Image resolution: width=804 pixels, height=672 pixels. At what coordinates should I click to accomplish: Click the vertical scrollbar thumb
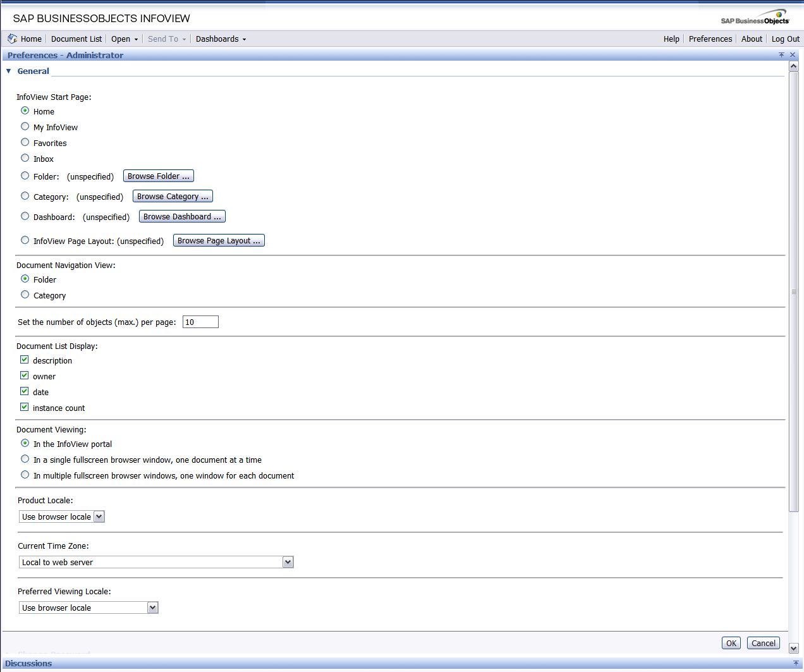(794, 292)
